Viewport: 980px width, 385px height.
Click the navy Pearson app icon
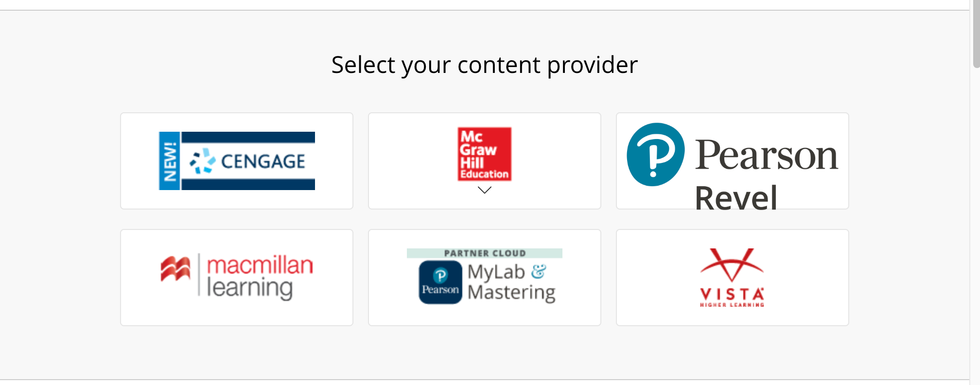coord(440,282)
